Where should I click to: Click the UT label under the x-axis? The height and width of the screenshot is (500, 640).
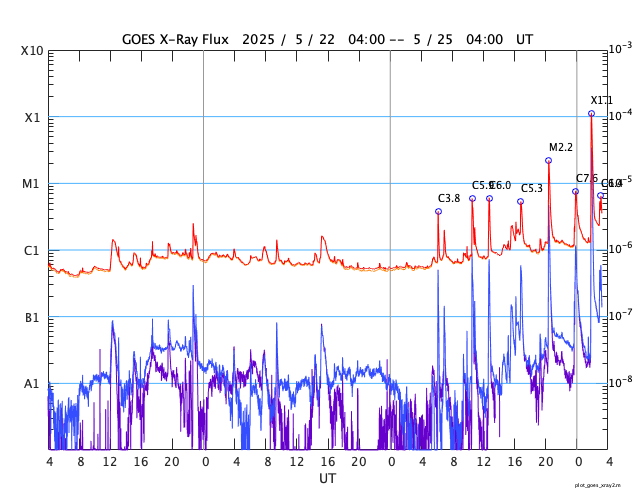327,478
